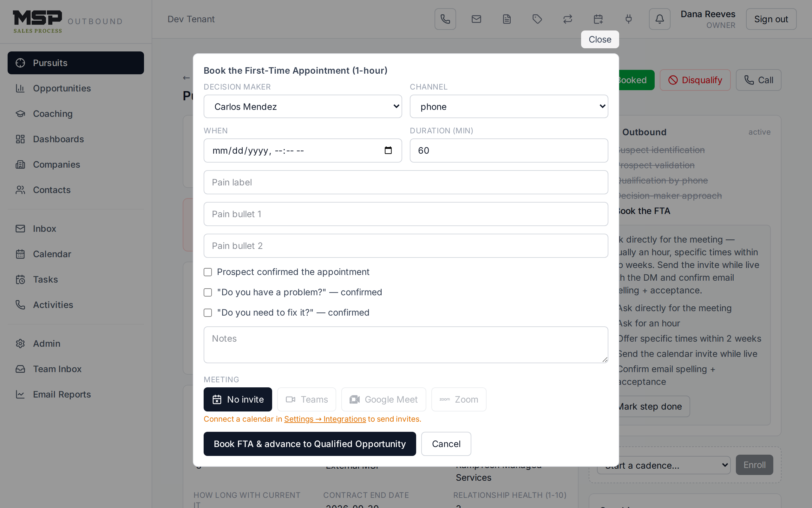812x508 pixels.
Task: Open the mail envelope icon in top bar
Action: coord(476,19)
